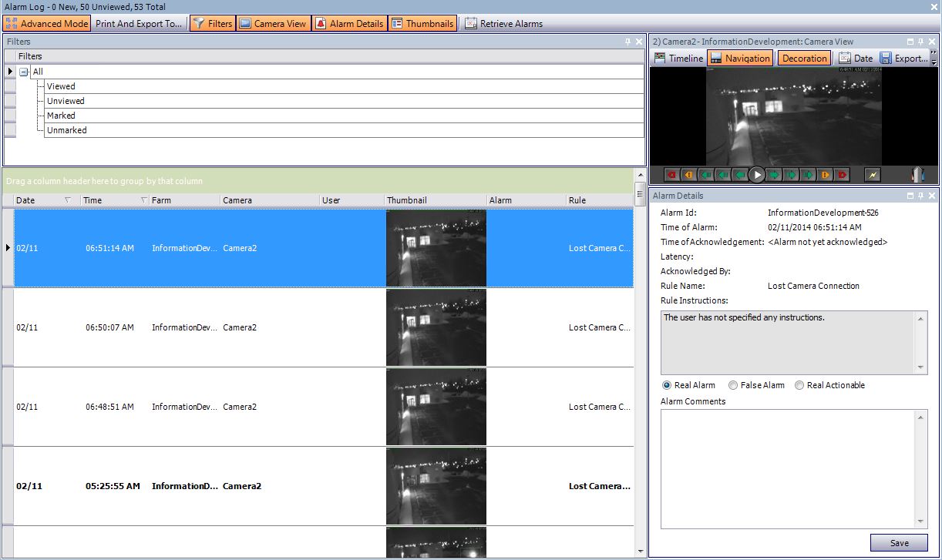Image resolution: width=942 pixels, height=560 pixels.
Task: Click the green reverse arrow just left of play
Action: (x=739, y=175)
